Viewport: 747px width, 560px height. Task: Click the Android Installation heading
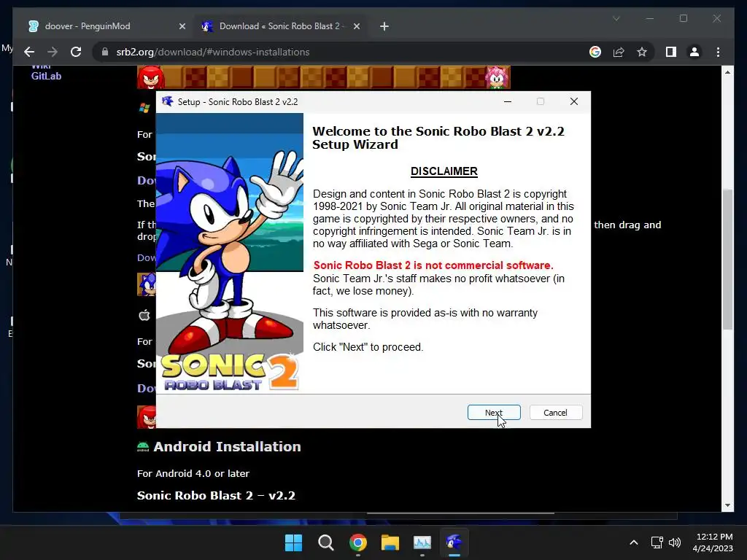coord(228,447)
